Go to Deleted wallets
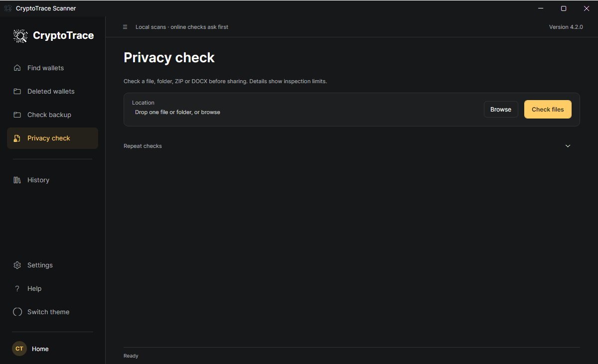Viewport: 598px width, 364px height. tap(52, 91)
